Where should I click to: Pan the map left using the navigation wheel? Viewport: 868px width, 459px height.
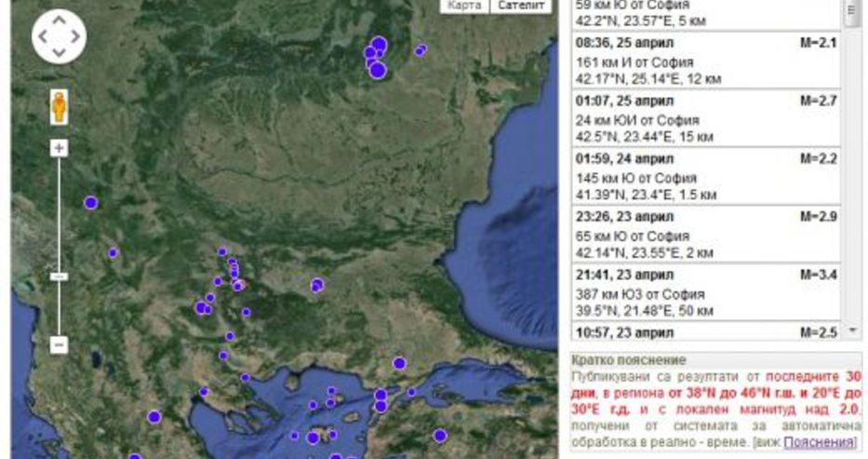point(42,37)
